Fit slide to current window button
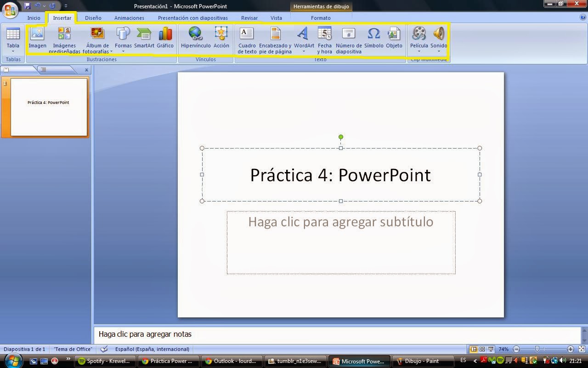This screenshot has height=368, width=588. click(x=582, y=349)
